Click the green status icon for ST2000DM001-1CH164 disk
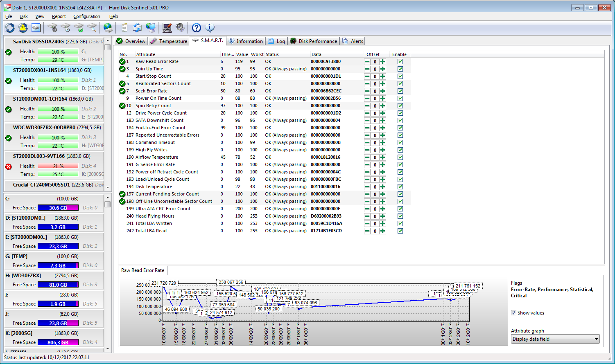This screenshot has height=364, width=615. (9, 109)
